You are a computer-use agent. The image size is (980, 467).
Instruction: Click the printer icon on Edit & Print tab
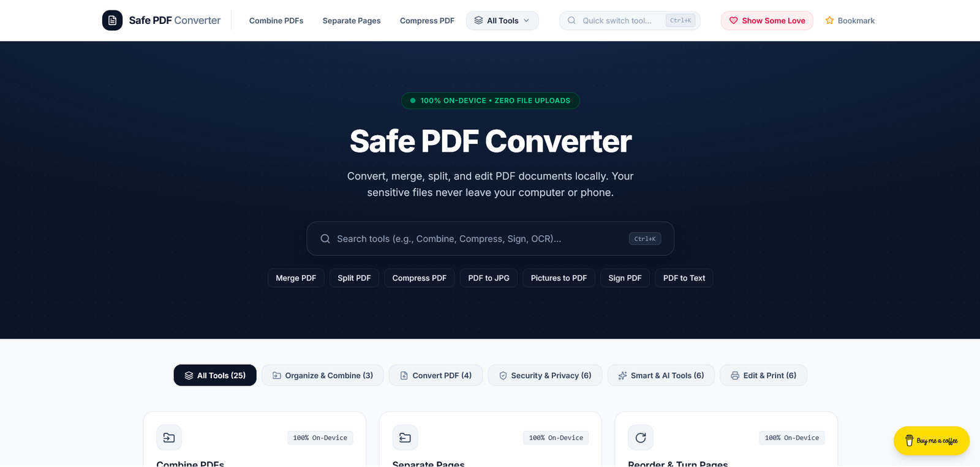735,375
